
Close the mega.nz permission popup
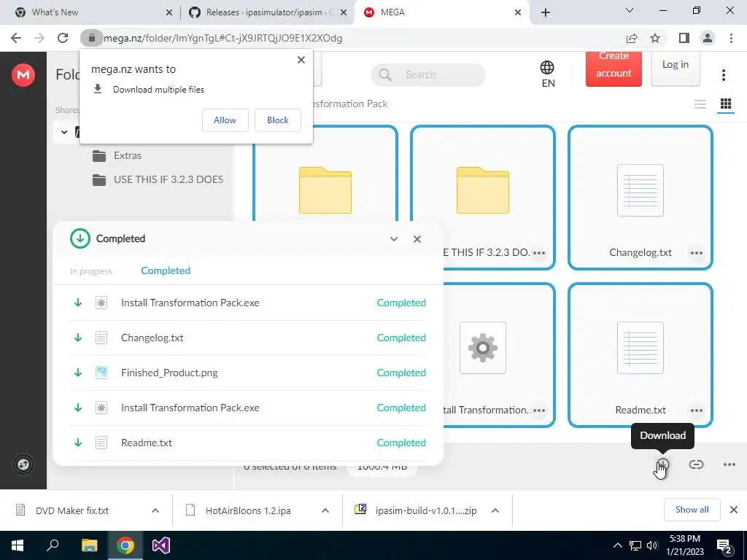pos(301,60)
